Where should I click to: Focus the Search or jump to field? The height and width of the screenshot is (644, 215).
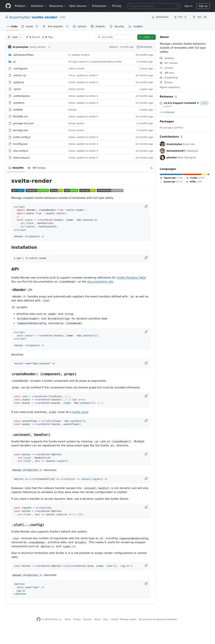(154, 6)
